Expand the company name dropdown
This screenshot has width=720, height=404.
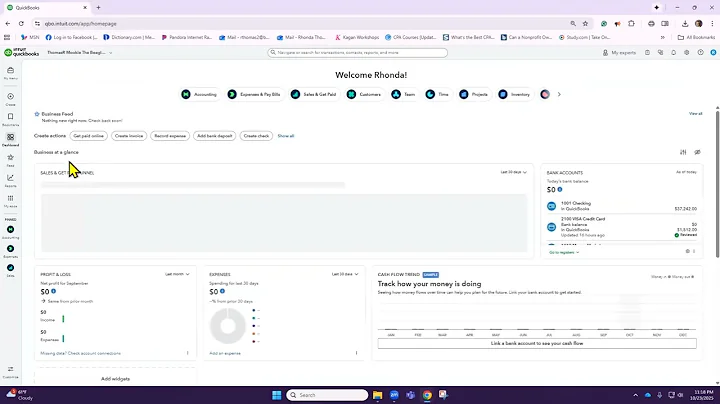tap(80, 53)
